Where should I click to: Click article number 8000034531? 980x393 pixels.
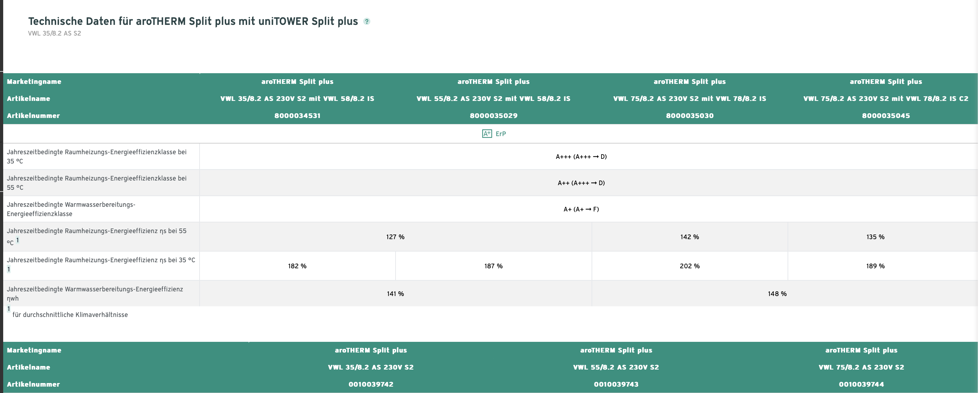297,116
